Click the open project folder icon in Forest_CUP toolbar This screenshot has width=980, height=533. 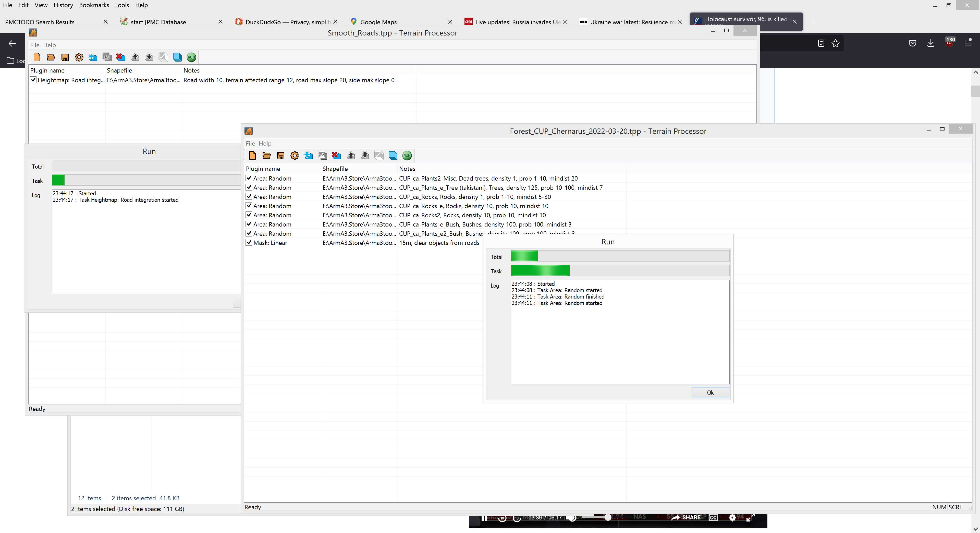pos(266,155)
